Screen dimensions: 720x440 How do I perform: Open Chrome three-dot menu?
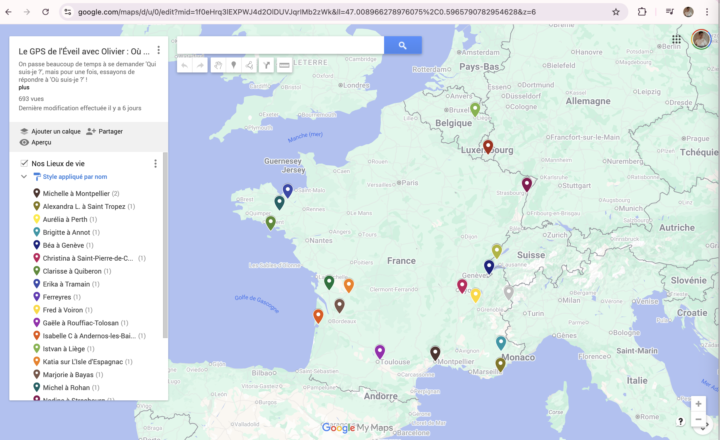[x=707, y=12]
